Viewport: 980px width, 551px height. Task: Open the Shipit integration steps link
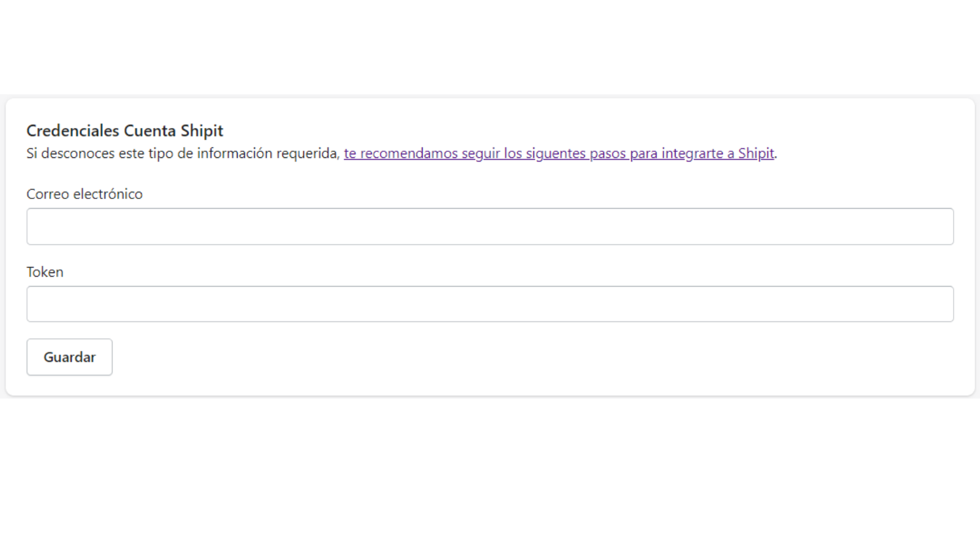559,153
